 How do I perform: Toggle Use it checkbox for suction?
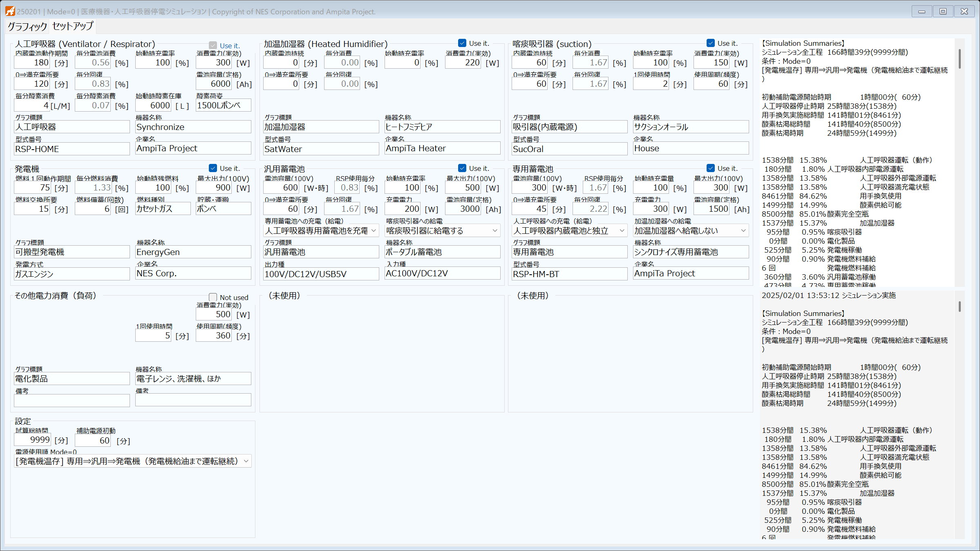pos(711,43)
